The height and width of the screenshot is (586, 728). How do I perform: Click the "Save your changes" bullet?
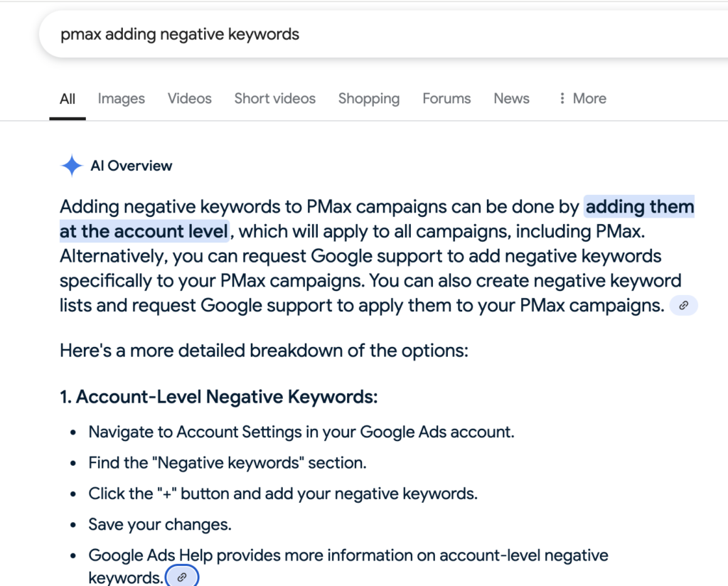160,524
